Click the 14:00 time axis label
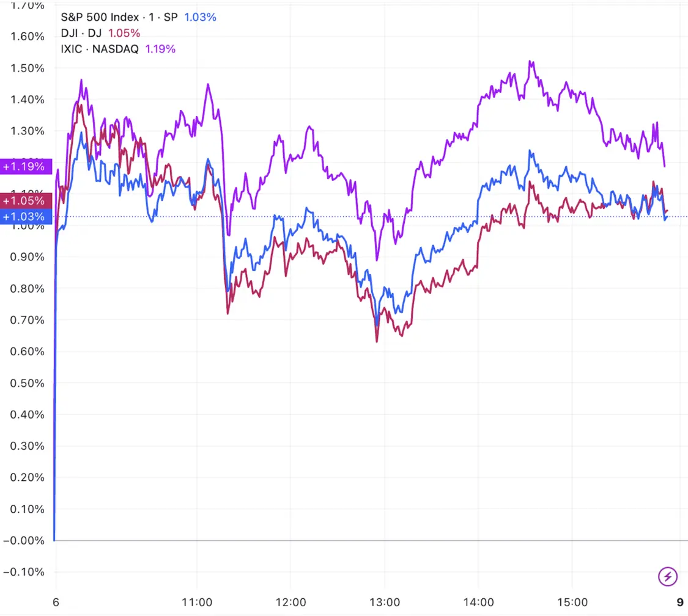 (x=479, y=601)
